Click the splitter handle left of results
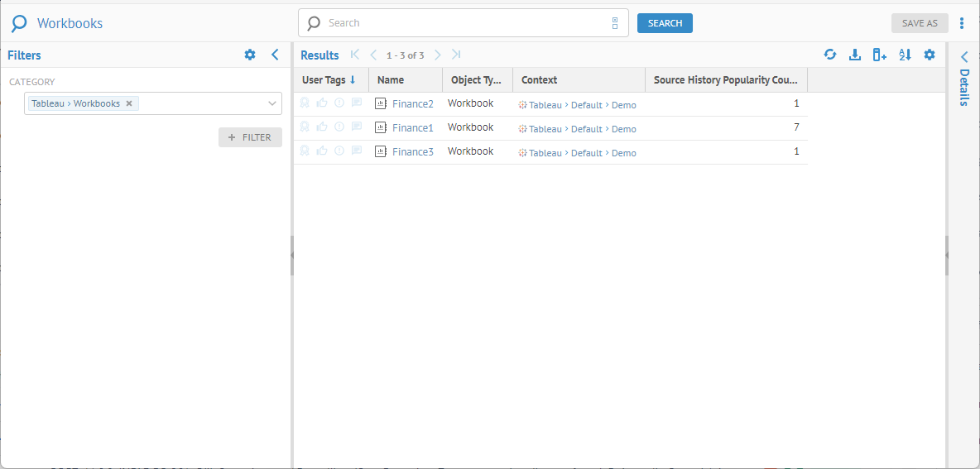The width and height of the screenshot is (980, 469). [292, 255]
